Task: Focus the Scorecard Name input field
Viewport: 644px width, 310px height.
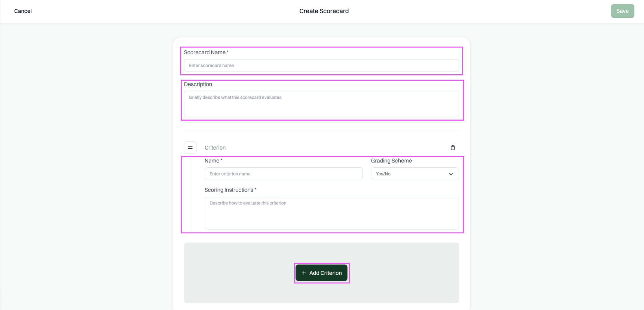Action: [321, 65]
